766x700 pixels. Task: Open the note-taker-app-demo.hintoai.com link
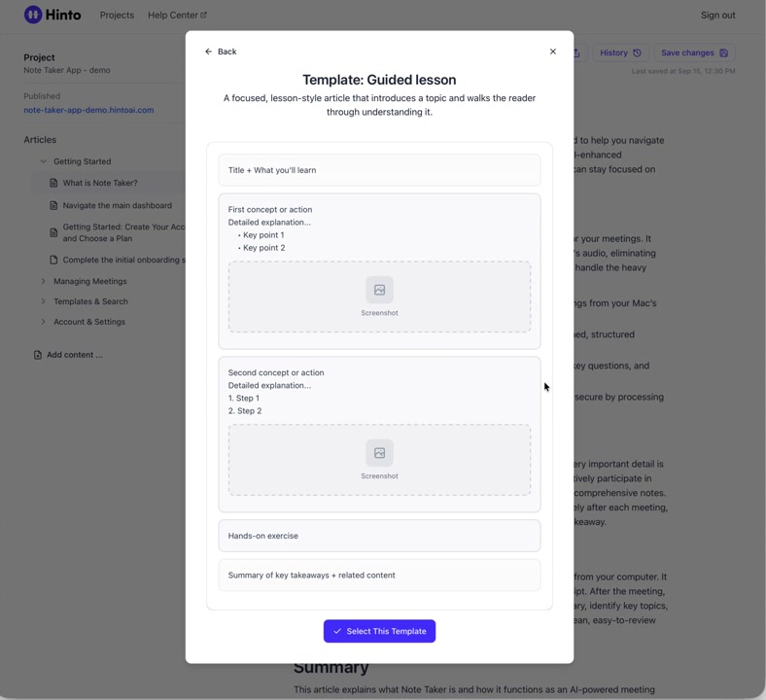click(x=88, y=110)
